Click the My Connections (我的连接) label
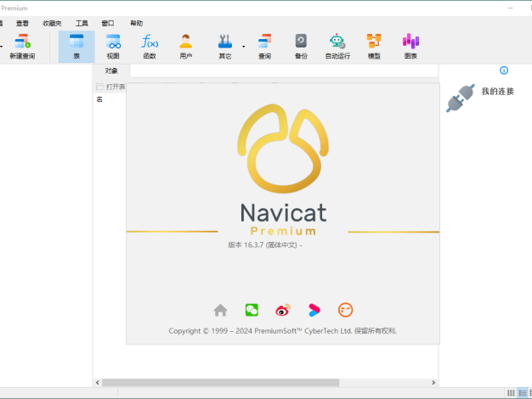The width and height of the screenshot is (532, 399). [498, 91]
